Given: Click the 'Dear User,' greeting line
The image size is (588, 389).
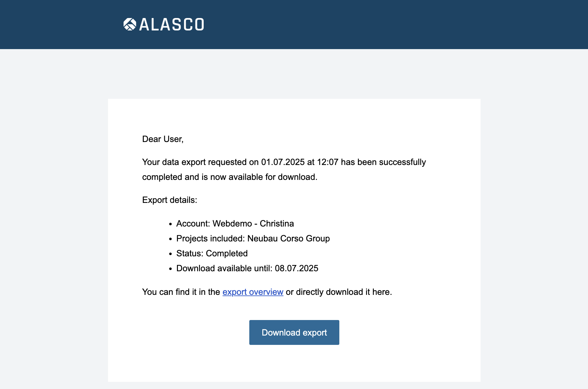Looking at the screenshot, I should [163, 139].
